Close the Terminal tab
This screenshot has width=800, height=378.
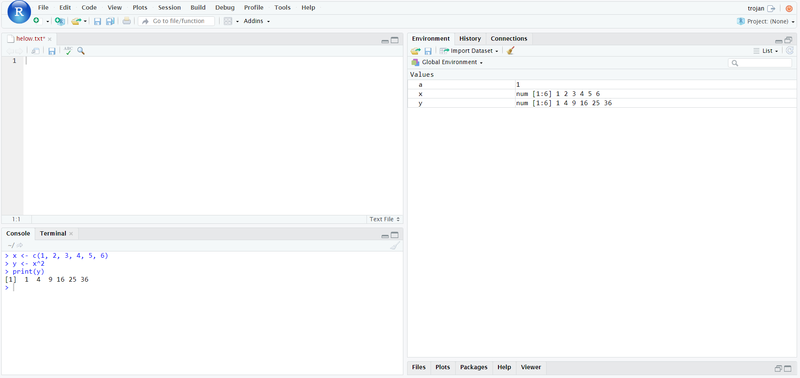(x=71, y=234)
